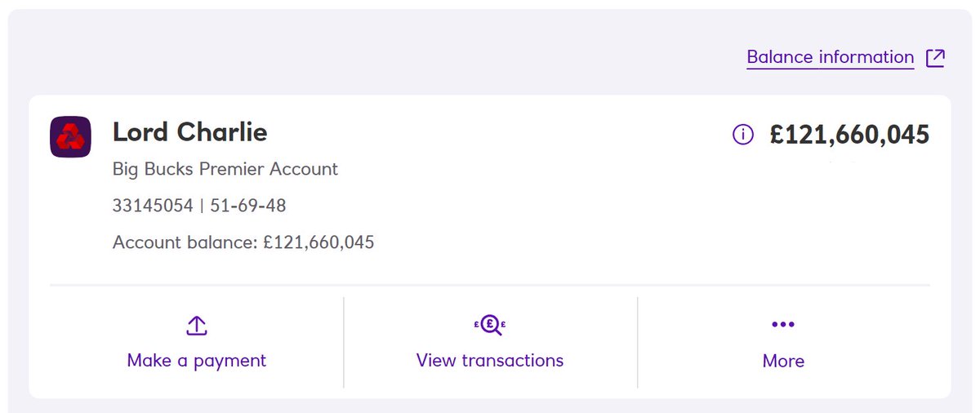The width and height of the screenshot is (980, 413).
Task: Open the Balance information link
Action: coord(831,57)
